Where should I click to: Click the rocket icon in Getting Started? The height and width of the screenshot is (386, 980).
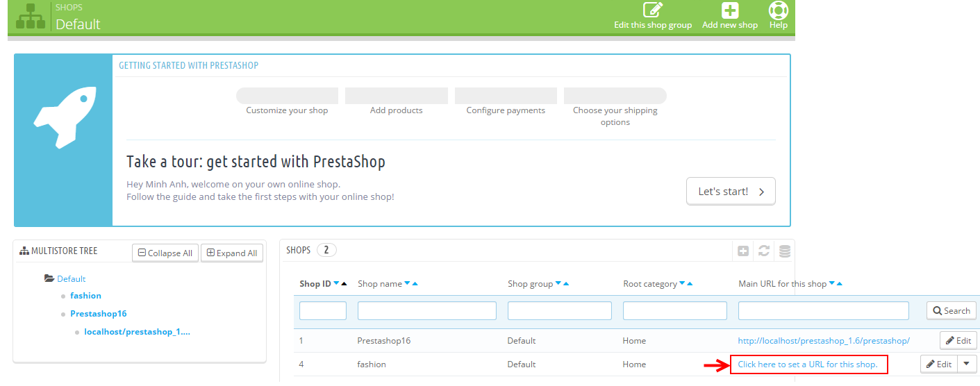coord(64,117)
